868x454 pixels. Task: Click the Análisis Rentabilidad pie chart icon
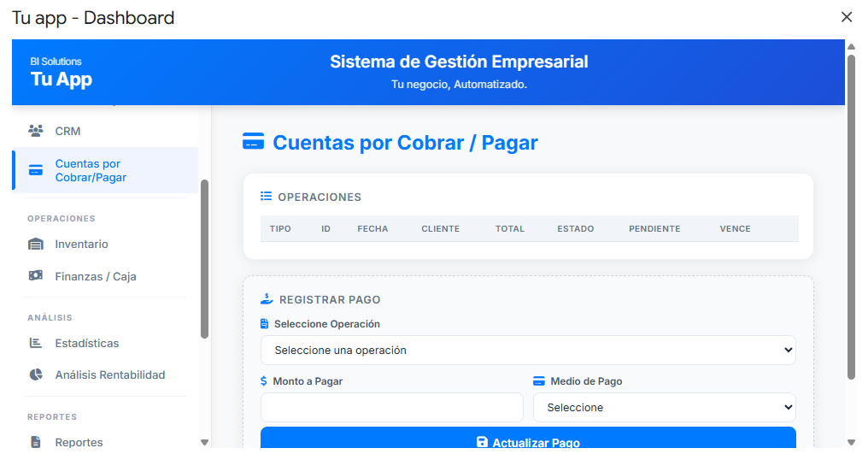(x=36, y=374)
